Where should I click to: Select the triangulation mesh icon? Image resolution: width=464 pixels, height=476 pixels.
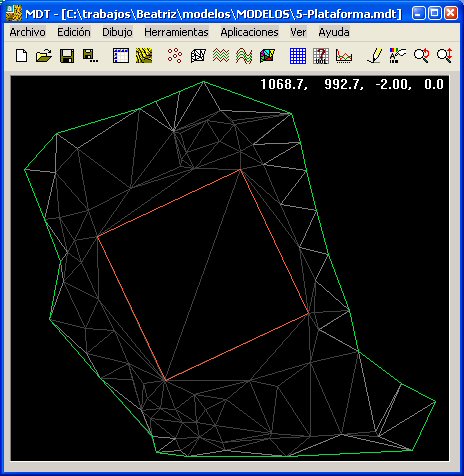tap(198, 55)
